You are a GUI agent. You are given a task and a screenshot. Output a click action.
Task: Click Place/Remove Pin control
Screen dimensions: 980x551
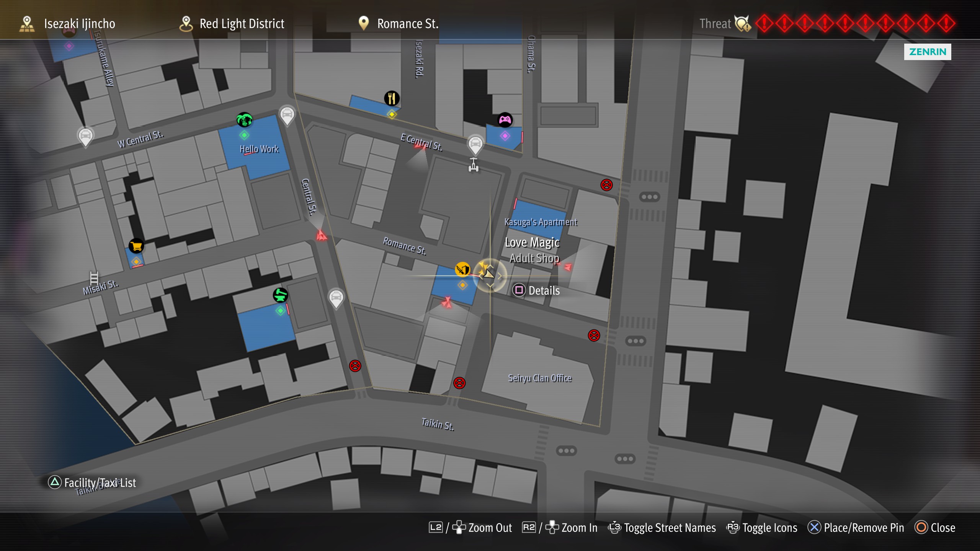856,528
